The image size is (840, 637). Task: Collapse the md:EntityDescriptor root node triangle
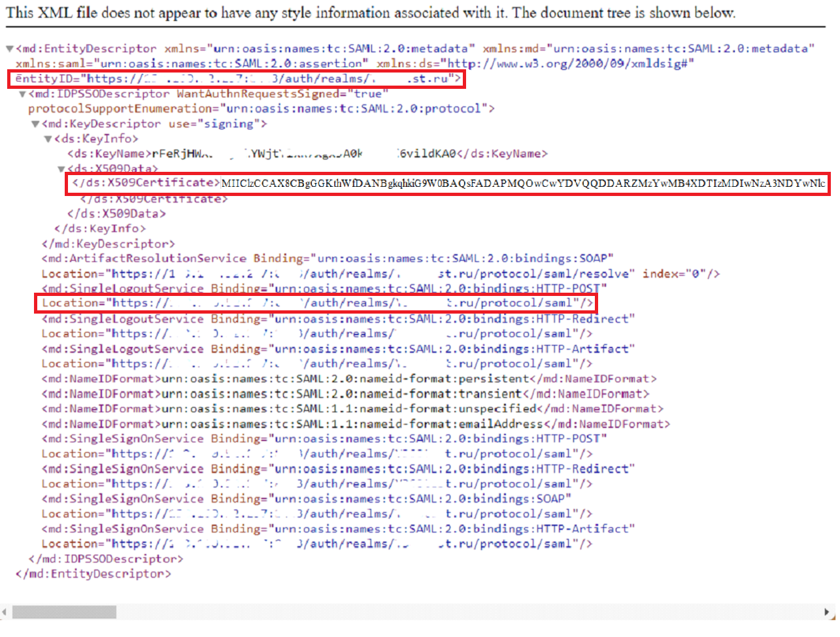click(10, 49)
